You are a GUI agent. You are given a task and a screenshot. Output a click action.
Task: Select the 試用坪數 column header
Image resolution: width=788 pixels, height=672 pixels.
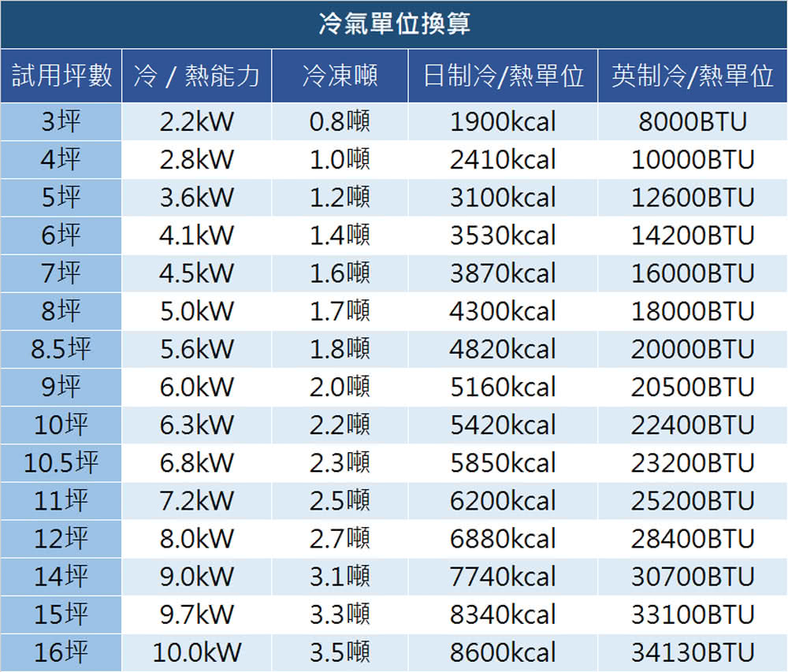(x=61, y=75)
